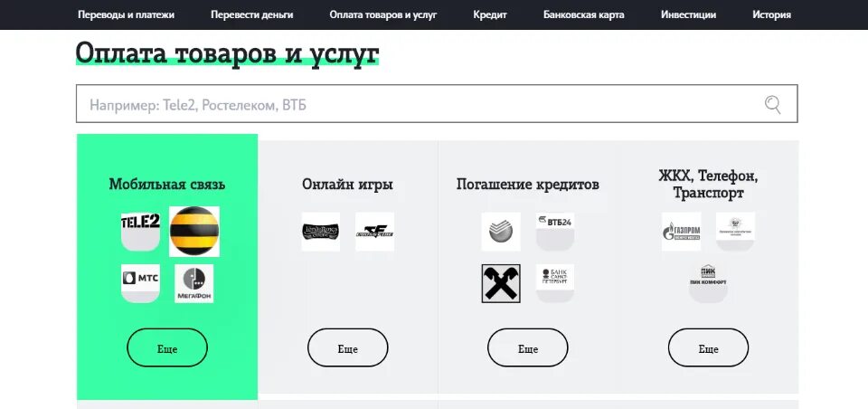Click the Sberbank logo
Viewport: 868px width, 409px height.
pos(501,232)
